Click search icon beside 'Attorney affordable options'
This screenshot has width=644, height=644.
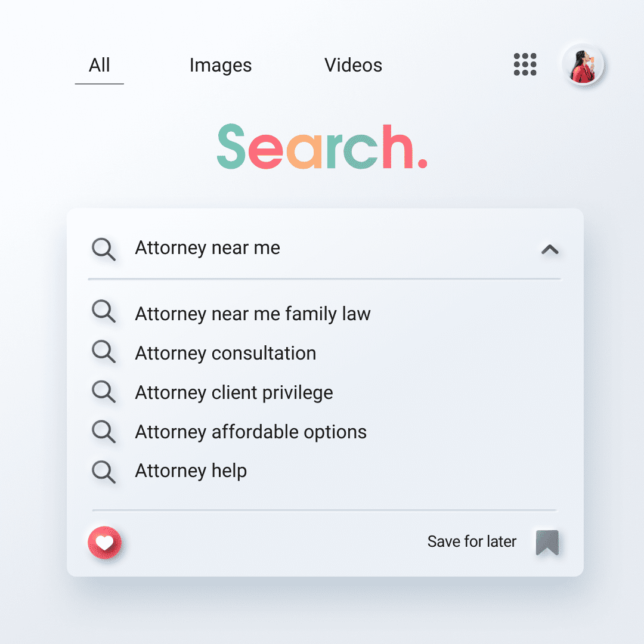[x=104, y=431]
